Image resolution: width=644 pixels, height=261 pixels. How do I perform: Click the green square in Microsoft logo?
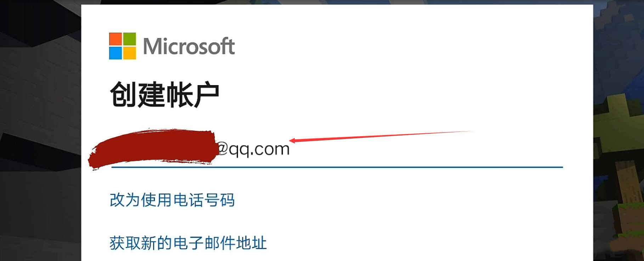point(129,39)
